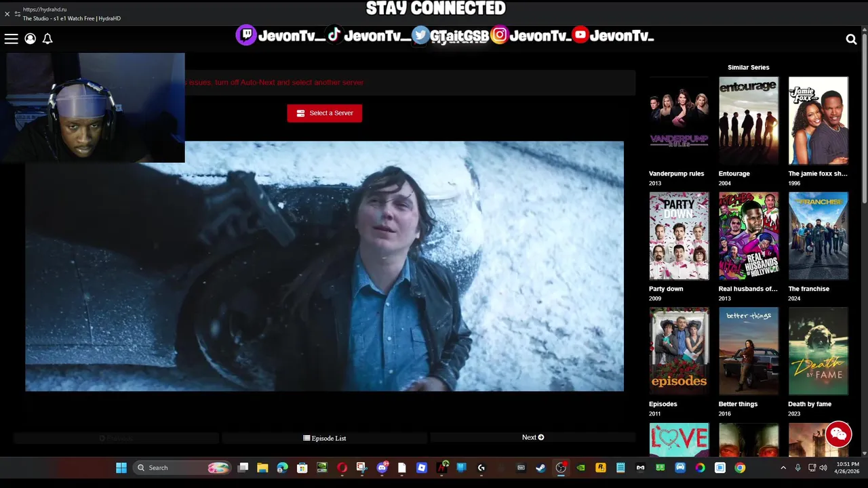Switch to OBS Studio in the taskbar
Viewport: 868px width, 488px height.
coord(561,468)
